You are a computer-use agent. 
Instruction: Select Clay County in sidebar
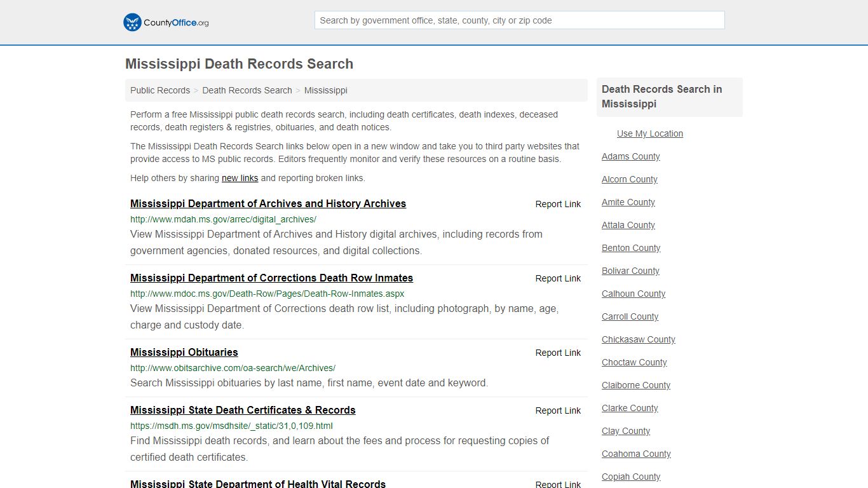(626, 431)
